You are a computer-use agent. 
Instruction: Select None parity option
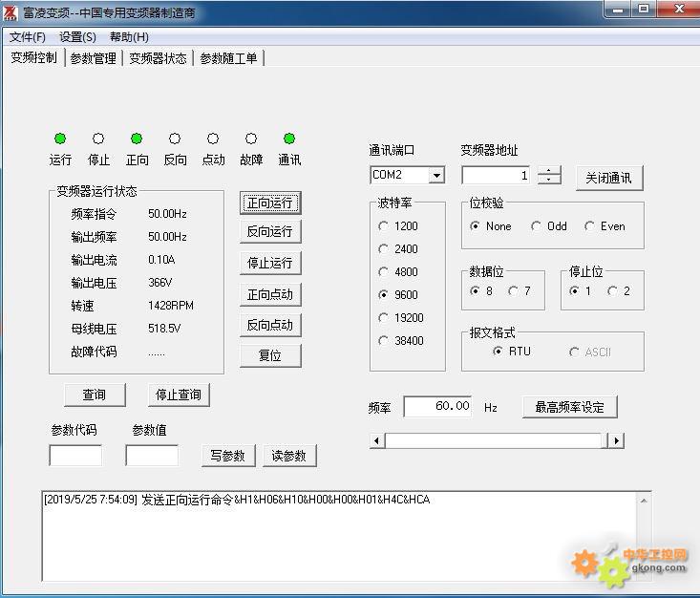point(490,226)
